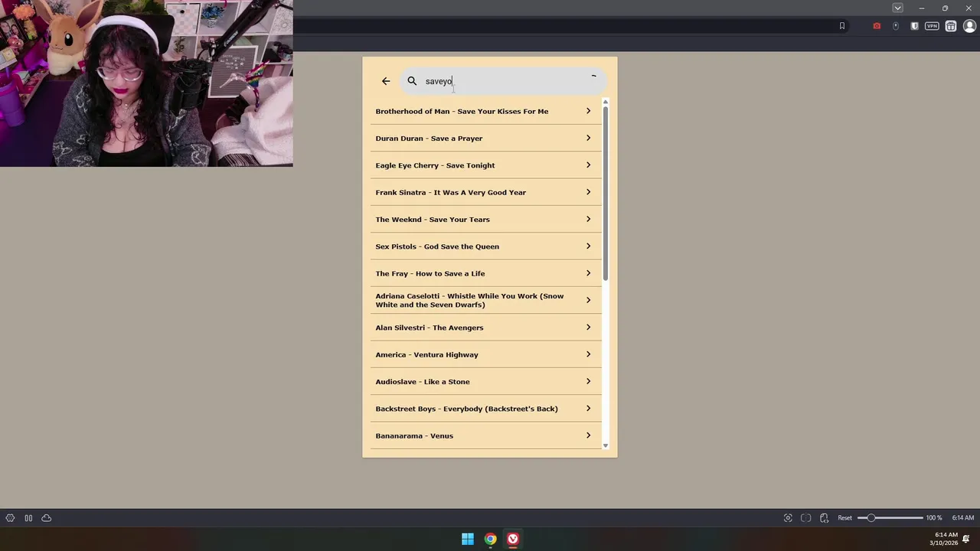Expand the Frank Sinatra song row chevron
Viewport: 980px width, 551px height.
point(588,192)
